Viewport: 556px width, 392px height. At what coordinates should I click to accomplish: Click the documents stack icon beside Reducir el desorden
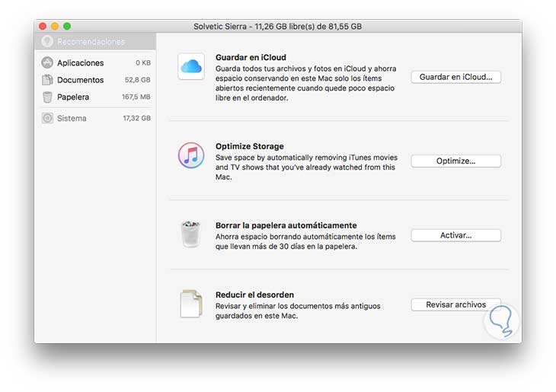190,303
